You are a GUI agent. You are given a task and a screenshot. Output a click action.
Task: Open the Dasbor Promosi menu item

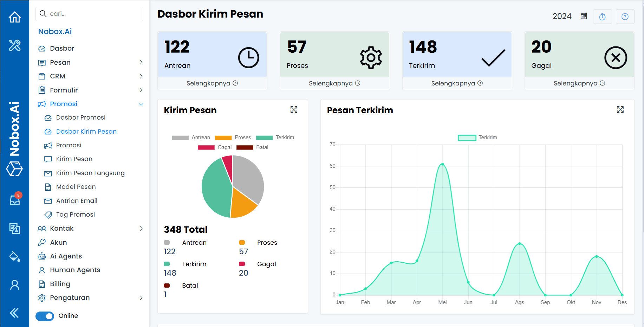(81, 117)
